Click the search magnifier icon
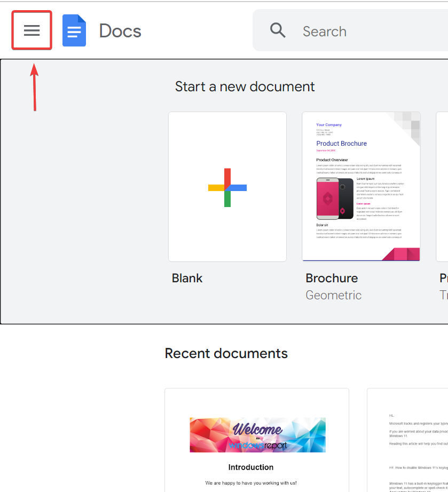Screen dimensions: 448x492 278,30
